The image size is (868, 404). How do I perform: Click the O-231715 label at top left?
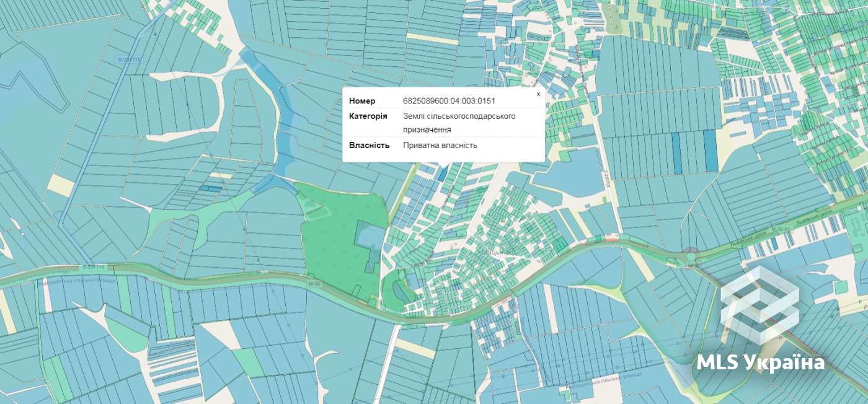tap(130, 59)
